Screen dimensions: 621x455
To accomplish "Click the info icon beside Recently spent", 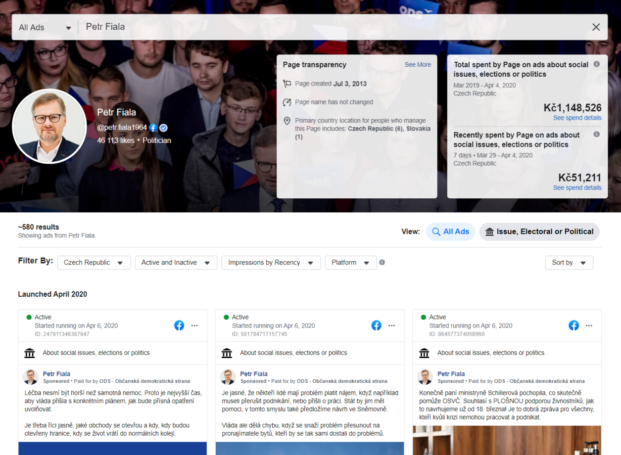I will (x=596, y=134).
